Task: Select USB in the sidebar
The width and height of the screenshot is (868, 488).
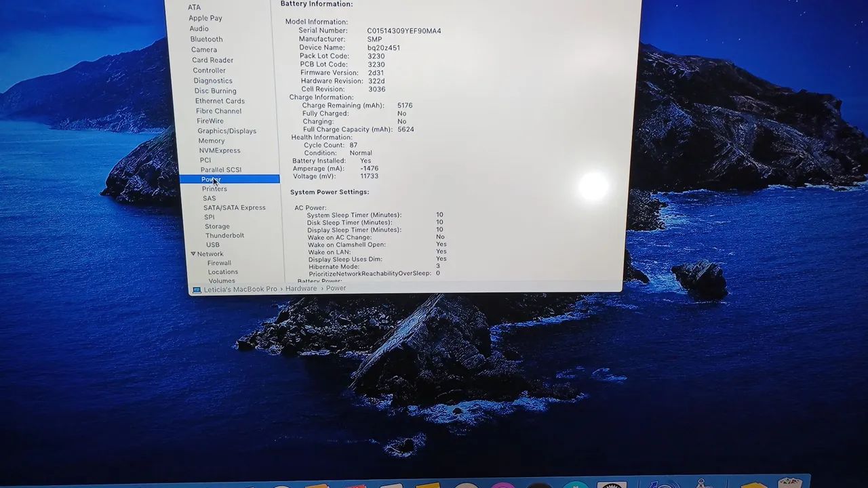Action: [x=213, y=245]
